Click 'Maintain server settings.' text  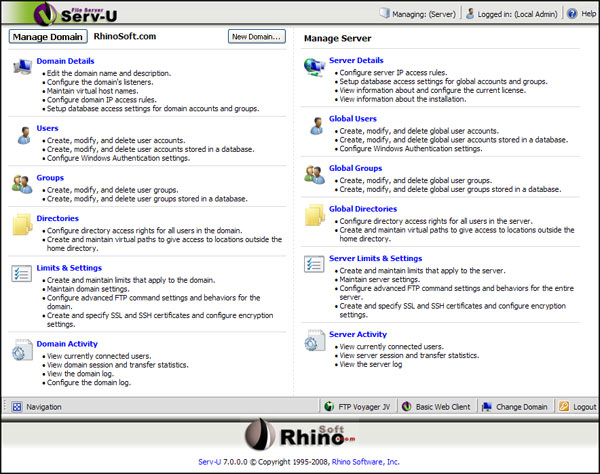(x=380, y=280)
